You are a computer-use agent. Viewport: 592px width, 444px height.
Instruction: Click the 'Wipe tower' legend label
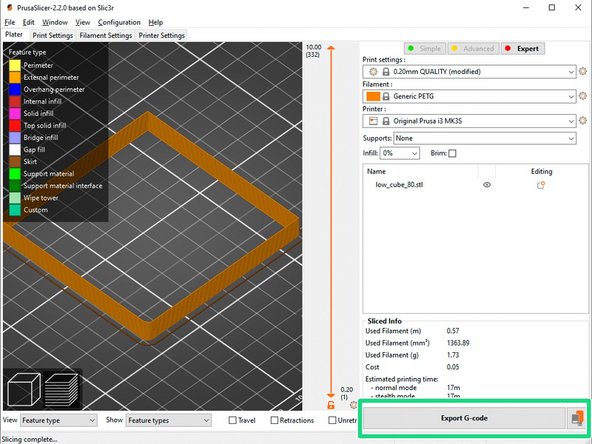[41, 198]
